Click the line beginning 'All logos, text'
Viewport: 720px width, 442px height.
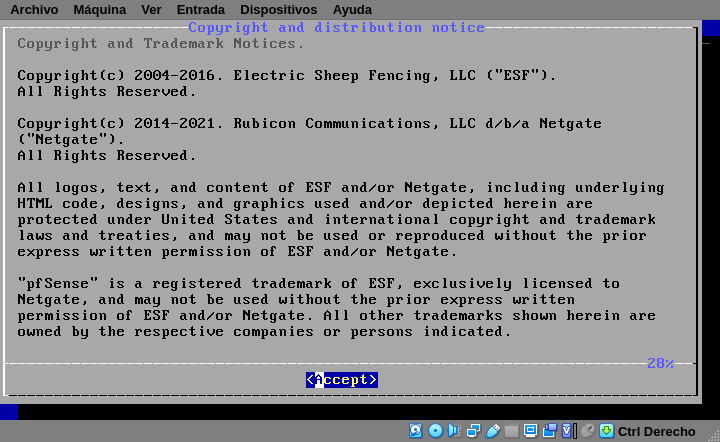pos(341,187)
